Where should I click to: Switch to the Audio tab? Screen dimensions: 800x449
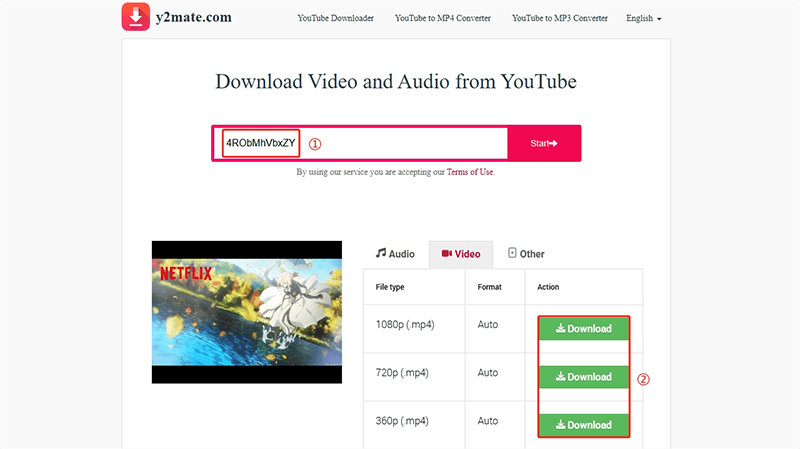pos(395,254)
